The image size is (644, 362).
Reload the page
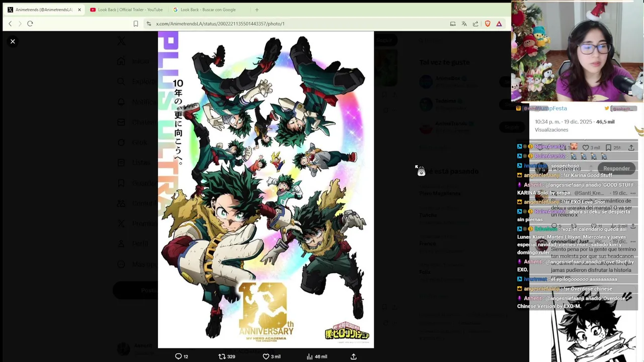point(30,24)
